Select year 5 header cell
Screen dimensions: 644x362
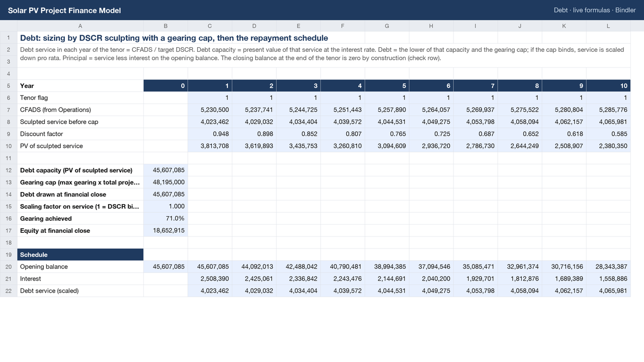[x=387, y=85]
